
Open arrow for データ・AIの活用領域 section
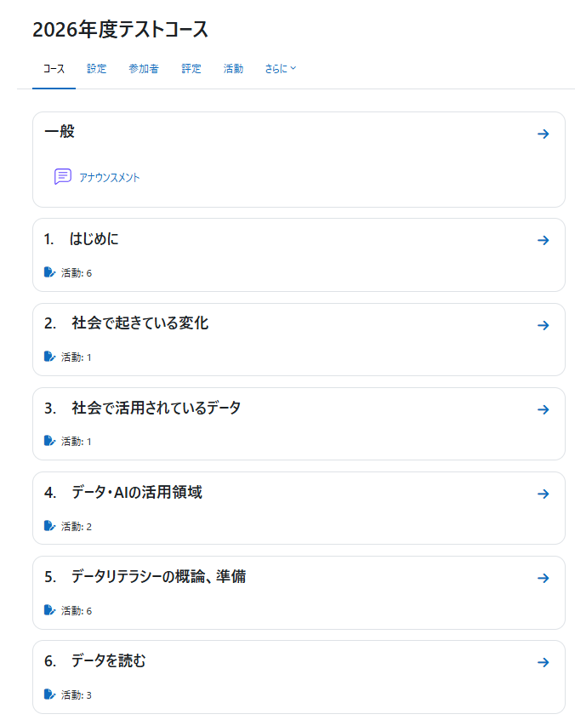point(543,494)
